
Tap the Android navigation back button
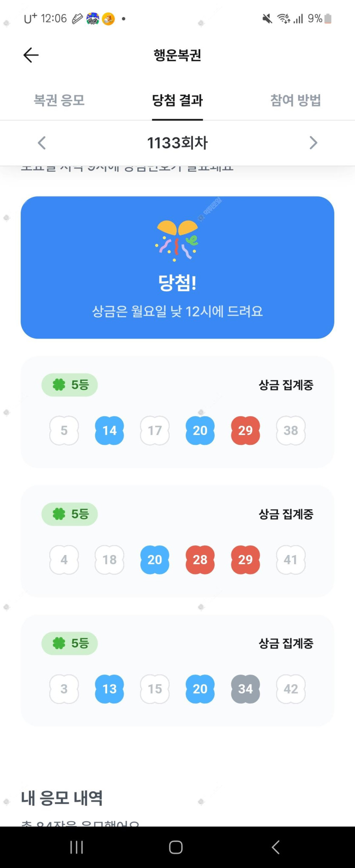(x=275, y=847)
